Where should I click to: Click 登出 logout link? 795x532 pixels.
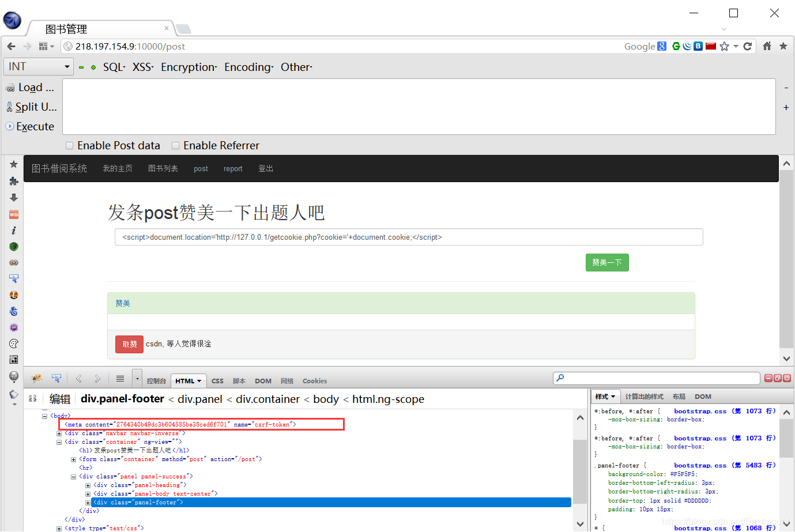[266, 168]
